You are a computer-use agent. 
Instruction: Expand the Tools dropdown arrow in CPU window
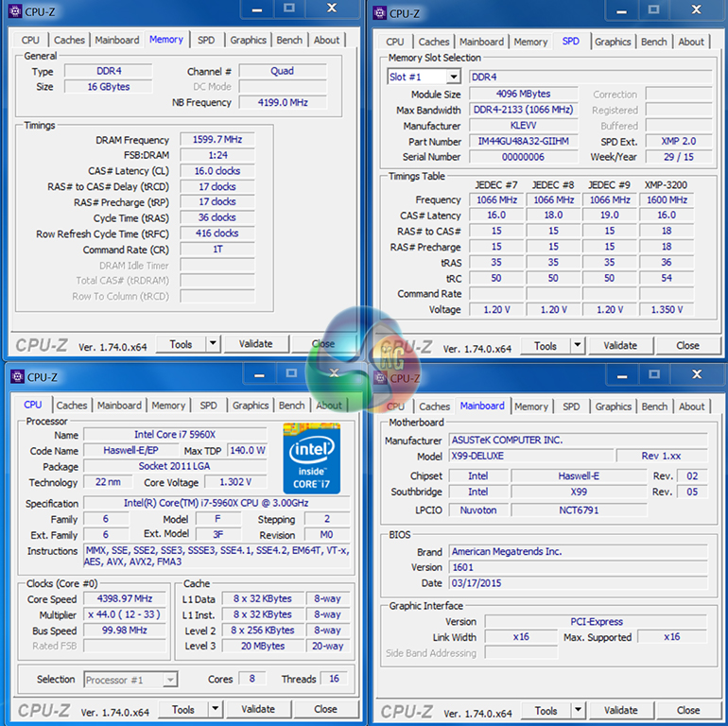pos(215,709)
